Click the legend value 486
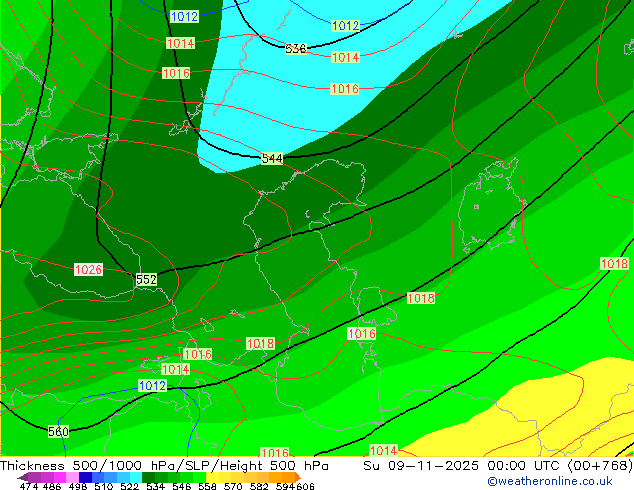 [52, 486]
